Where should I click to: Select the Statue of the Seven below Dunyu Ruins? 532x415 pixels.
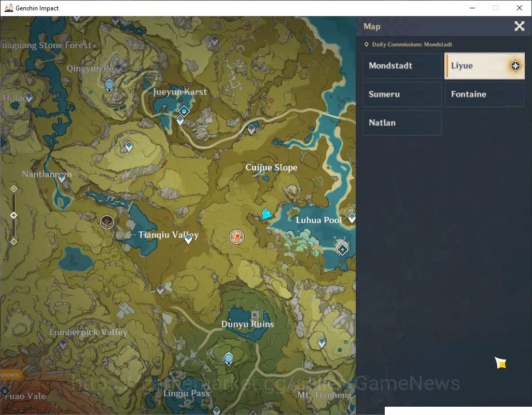(229, 359)
